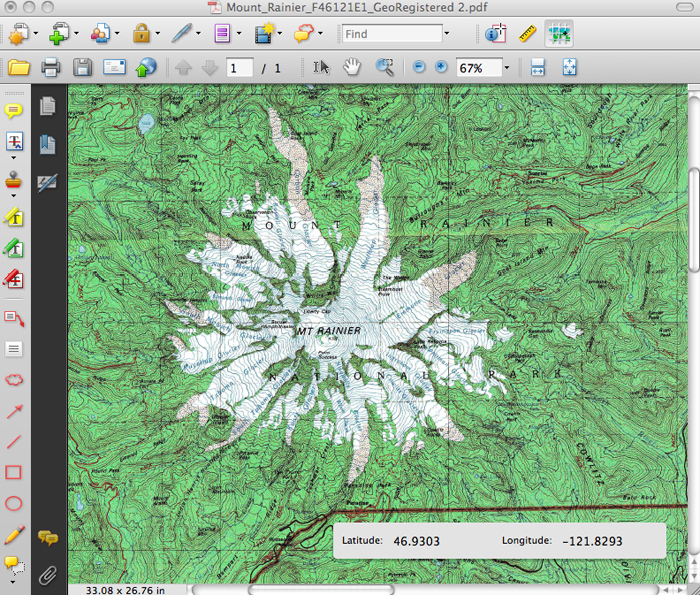Viewport: 700px width, 595px height.
Task: Open the zoom percentage dropdown arrow
Action: coord(507,68)
